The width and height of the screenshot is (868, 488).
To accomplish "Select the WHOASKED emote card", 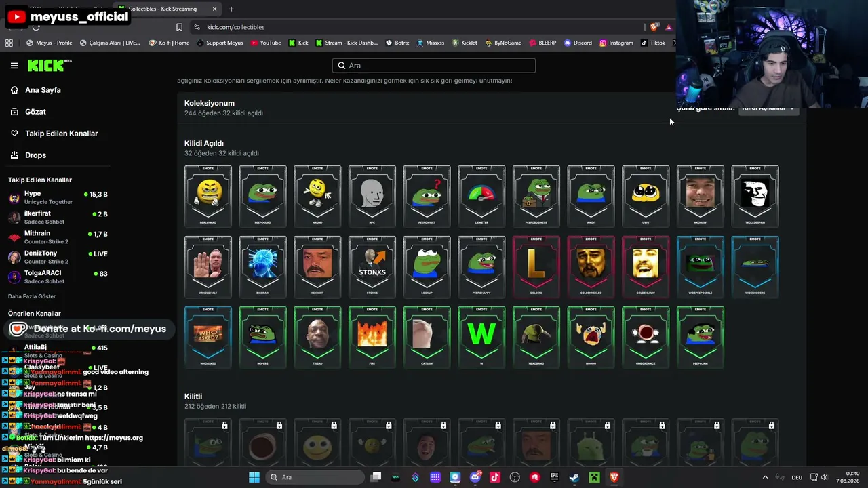I will [x=208, y=338].
